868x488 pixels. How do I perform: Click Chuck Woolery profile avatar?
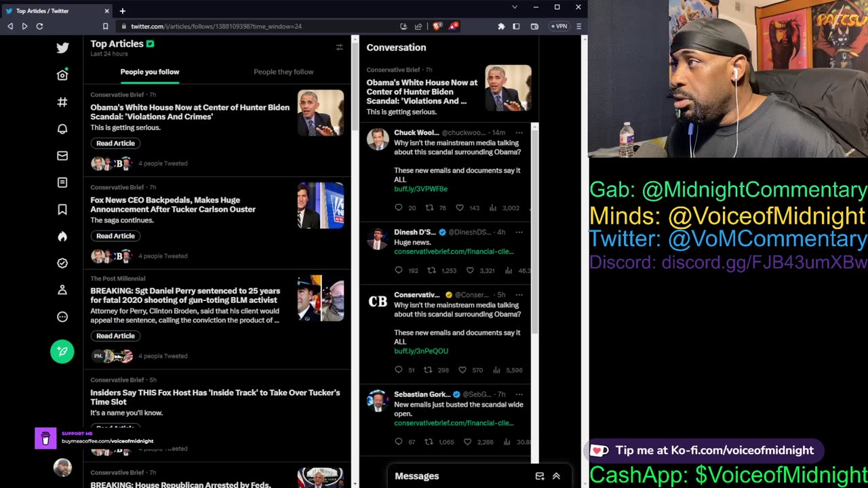coord(378,139)
